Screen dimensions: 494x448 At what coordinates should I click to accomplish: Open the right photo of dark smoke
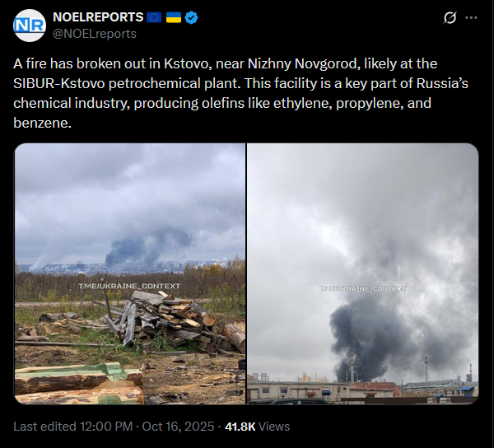tap(362, 273)
